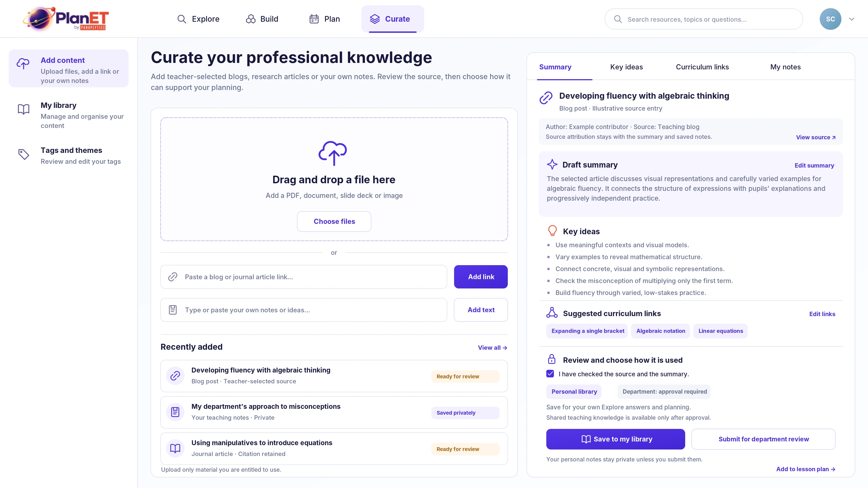Click the Add text button

pos(481,310)
